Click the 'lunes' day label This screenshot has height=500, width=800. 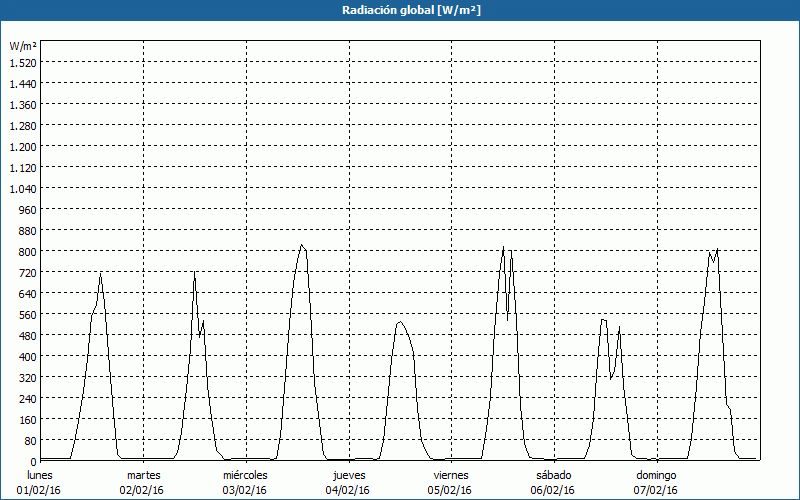click(40, 475)
